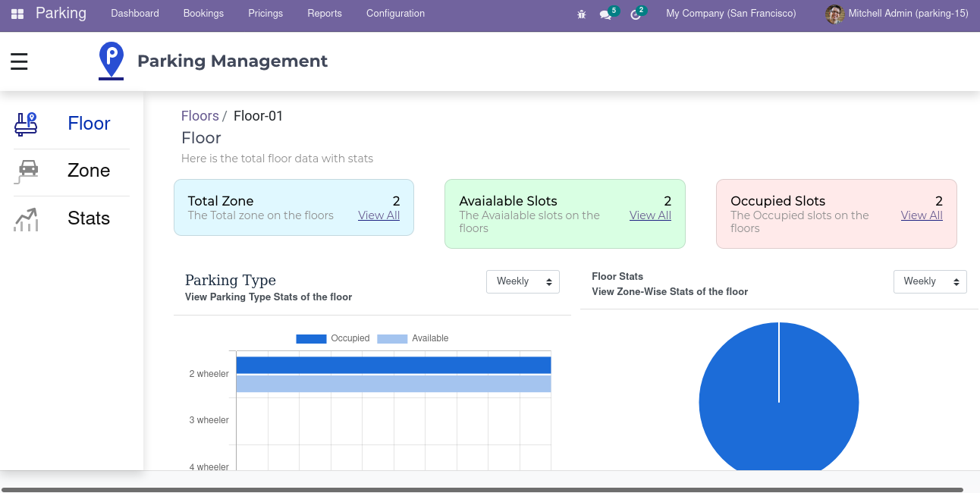The image size is (980, 493).
Task: Open My Company (San Francisco) switcher
Action: (731, 14)
